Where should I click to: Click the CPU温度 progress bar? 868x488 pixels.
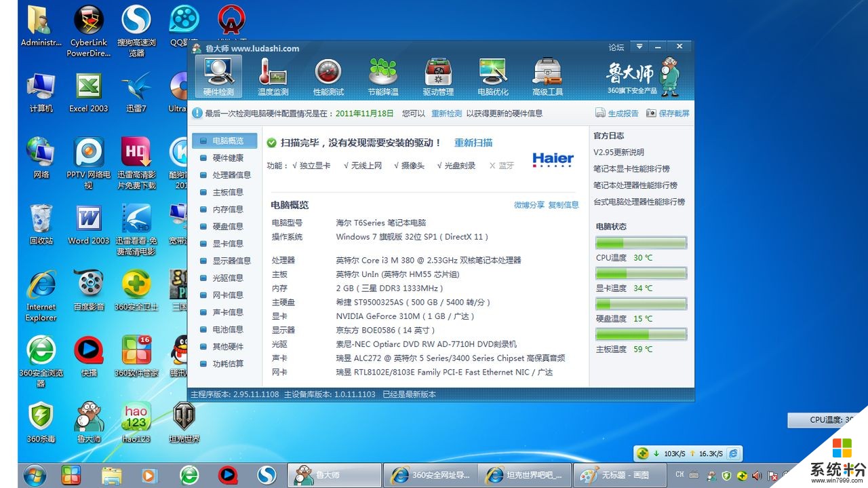(x=641, y=242)
